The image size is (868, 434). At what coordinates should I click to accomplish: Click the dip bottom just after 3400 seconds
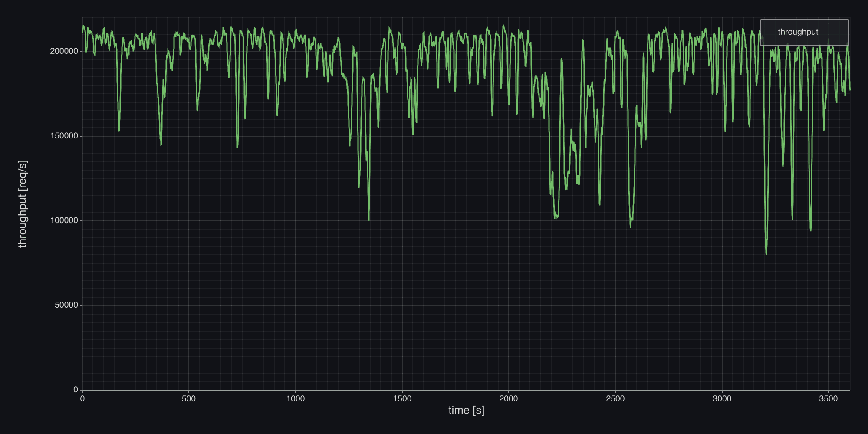pyautogui.click(x=810, y=230)
